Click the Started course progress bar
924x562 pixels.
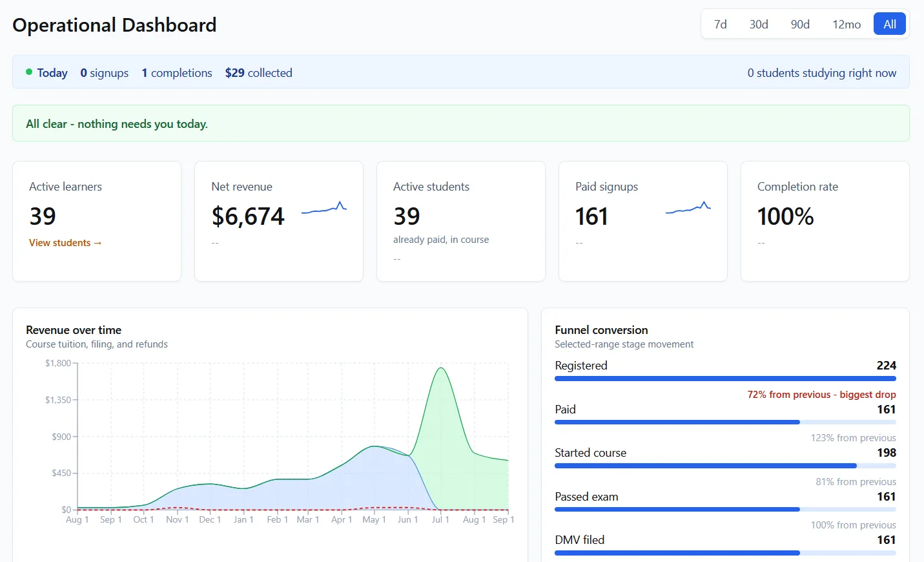[725, 466]
